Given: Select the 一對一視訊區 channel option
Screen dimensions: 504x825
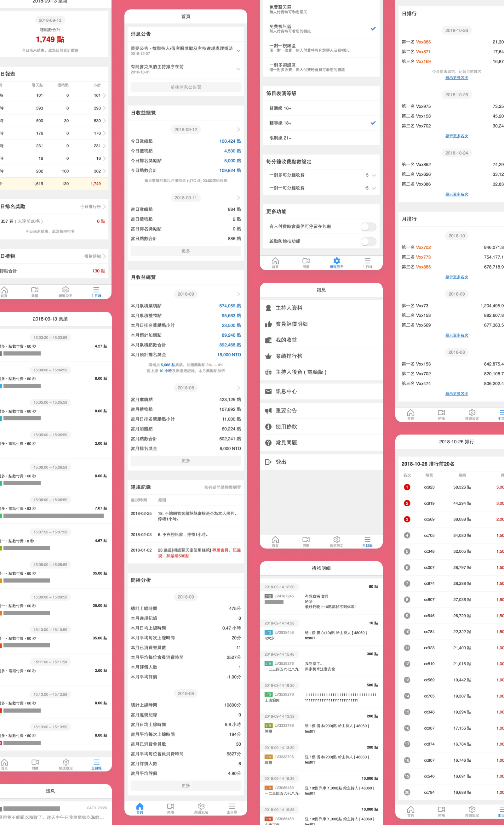Looking at the screenshot, I should [x=321, y=48].
